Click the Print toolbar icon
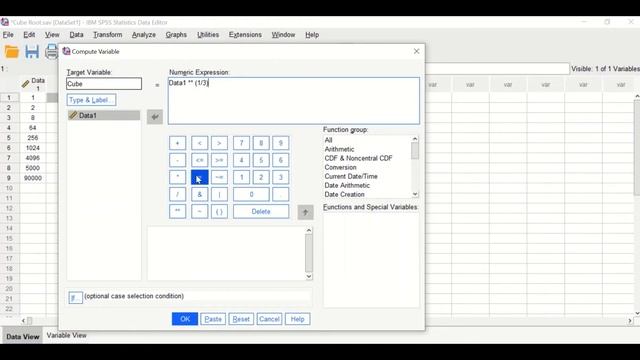The image size is (640, 360). point(51,52)
